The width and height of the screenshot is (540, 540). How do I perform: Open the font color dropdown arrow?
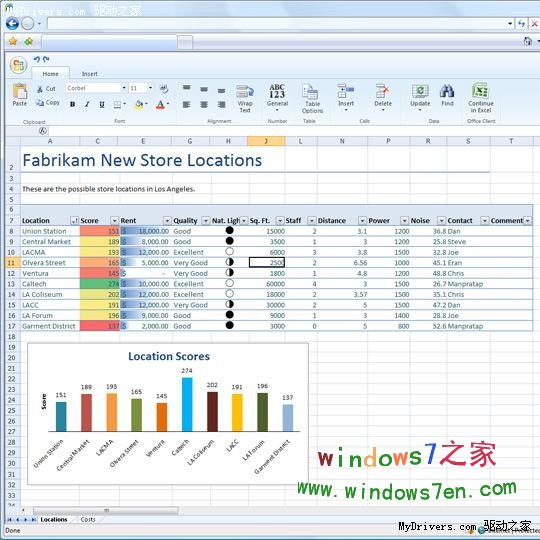pos(168,104)
